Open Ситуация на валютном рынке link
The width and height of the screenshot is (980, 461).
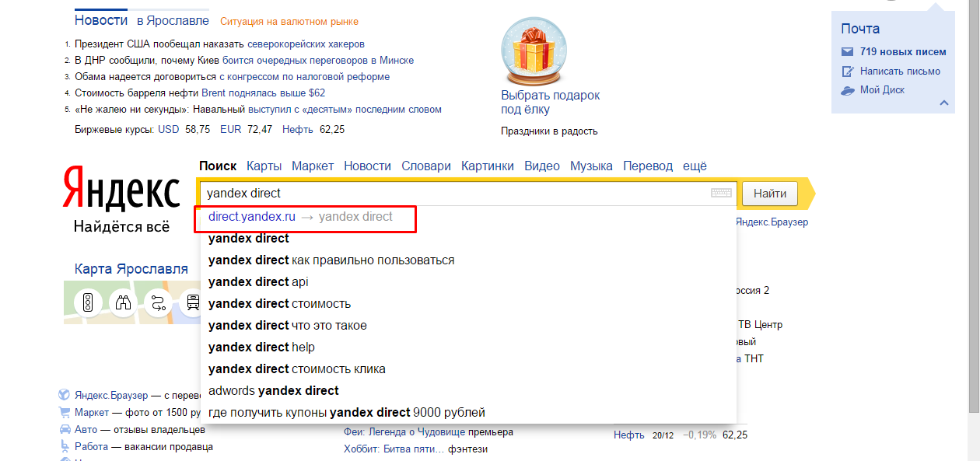[x=289, y=21]
